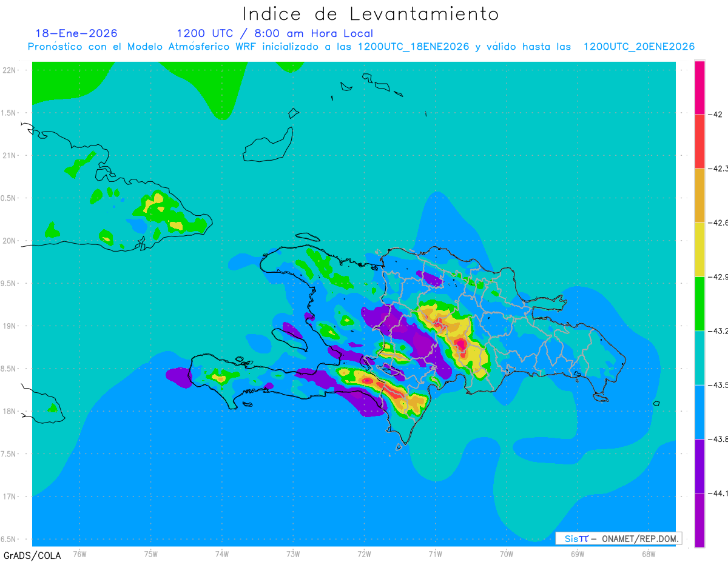Click the '72W' longitude label

364,554
